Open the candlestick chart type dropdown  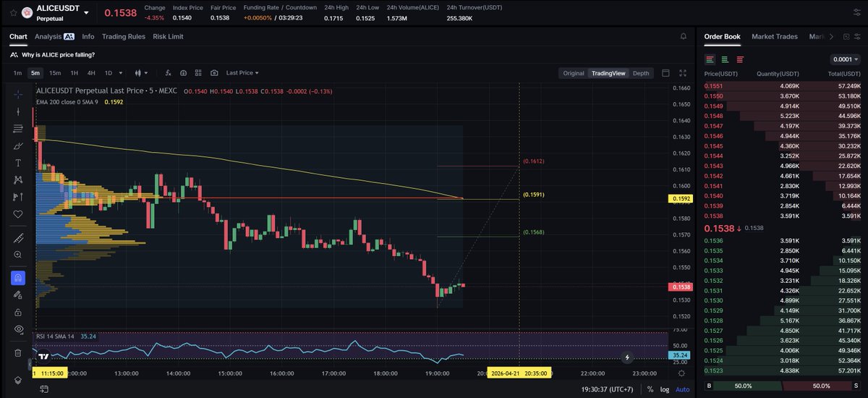point(141,73)
